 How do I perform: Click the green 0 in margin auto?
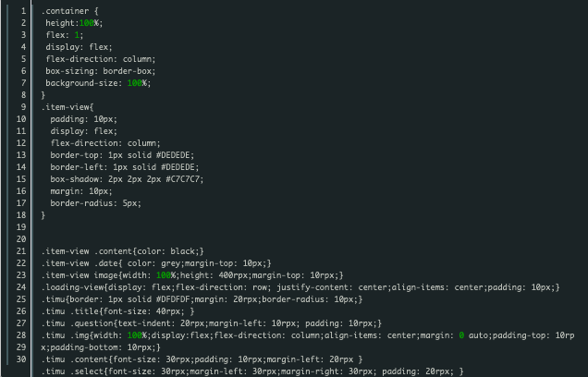click(461, 335)
